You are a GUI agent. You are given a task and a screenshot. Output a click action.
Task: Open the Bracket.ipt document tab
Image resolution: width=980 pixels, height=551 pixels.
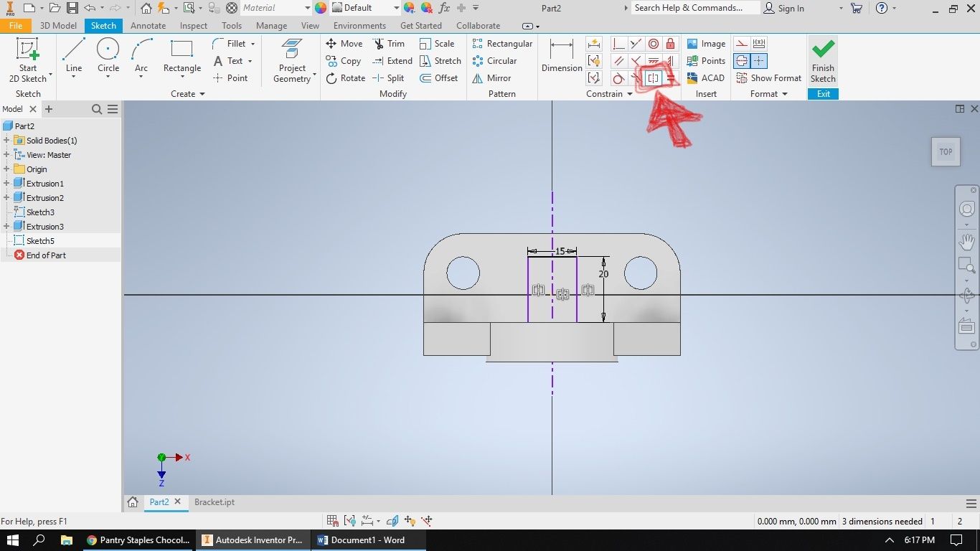coord(214,502)
